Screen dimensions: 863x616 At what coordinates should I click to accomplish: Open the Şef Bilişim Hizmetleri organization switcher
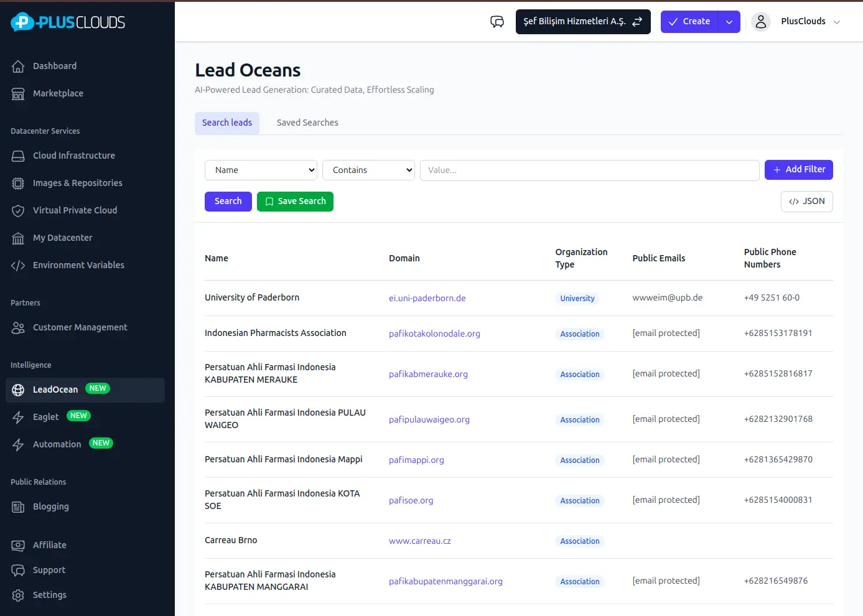point(582,21)
